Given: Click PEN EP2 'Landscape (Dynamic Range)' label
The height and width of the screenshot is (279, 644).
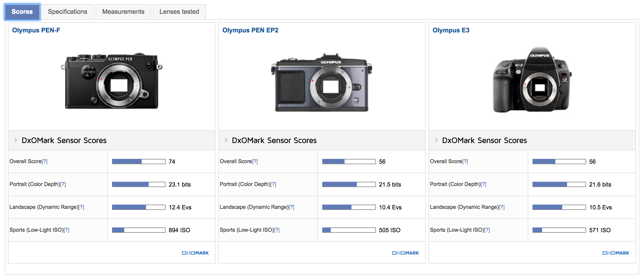Looking at the screenshot, I should [254, 207].
